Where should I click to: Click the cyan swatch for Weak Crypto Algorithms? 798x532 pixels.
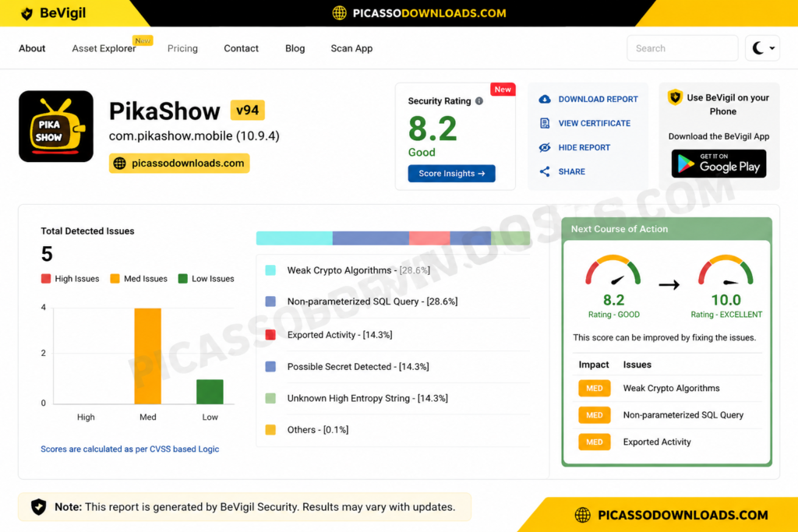tap(270, 270)
